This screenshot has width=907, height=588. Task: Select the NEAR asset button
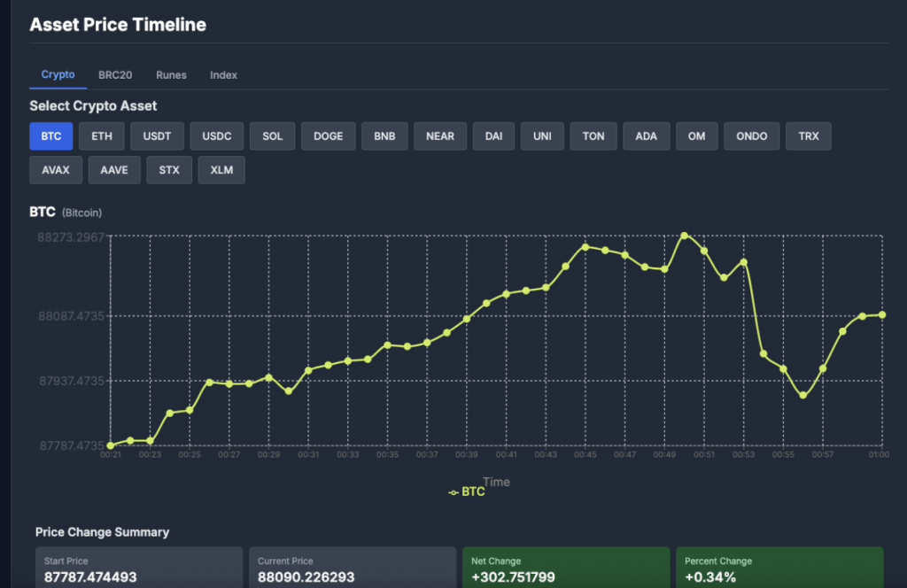coord(440,136)
